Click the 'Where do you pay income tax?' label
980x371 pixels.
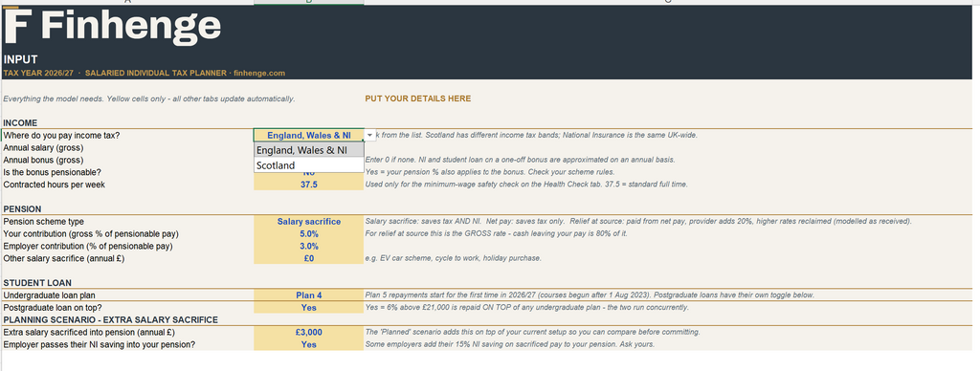pyautogui.click(x=62, y=135)
